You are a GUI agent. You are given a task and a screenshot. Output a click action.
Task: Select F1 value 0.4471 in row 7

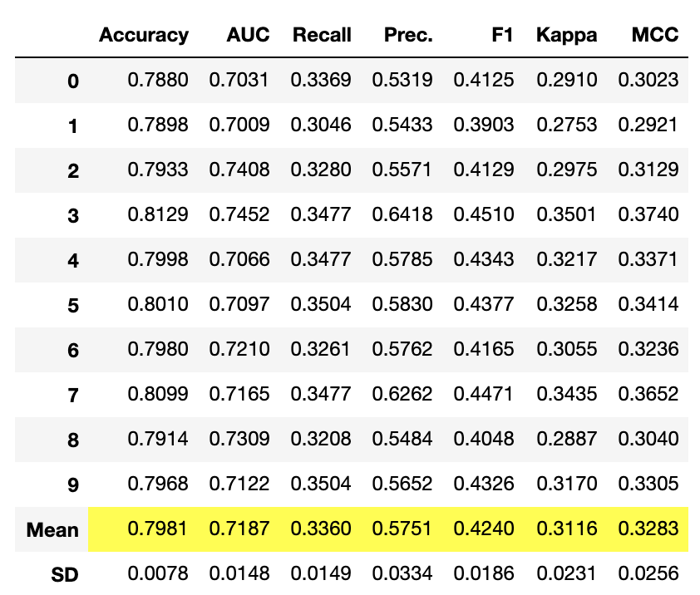coord(483,394)
